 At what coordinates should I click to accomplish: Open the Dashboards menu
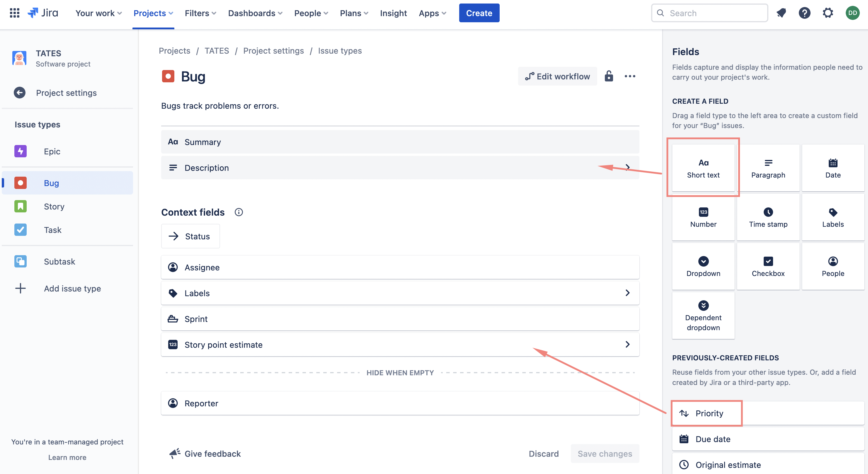click(x=255, y=13)
